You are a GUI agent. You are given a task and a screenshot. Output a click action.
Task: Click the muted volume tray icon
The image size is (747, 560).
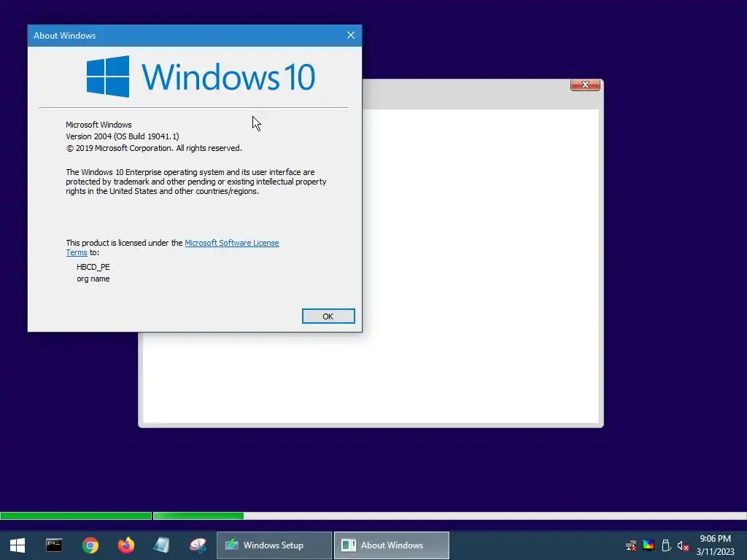pos(683,545)
